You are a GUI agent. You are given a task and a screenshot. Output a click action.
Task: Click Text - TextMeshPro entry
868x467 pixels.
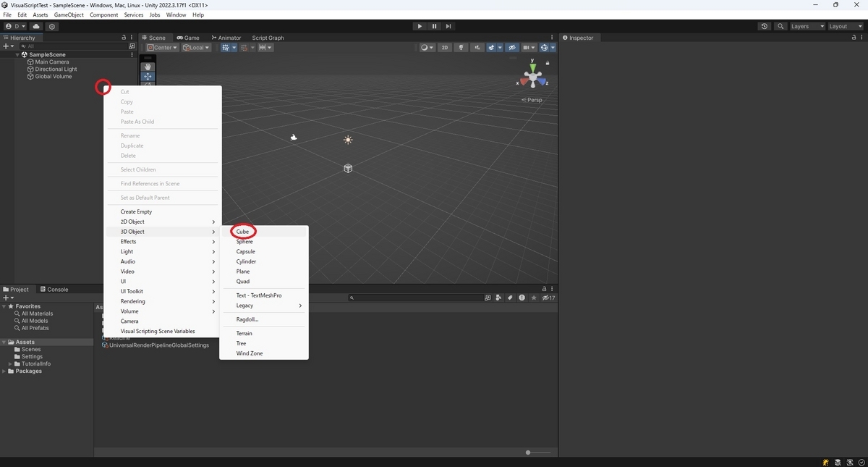tap(264, 295)
